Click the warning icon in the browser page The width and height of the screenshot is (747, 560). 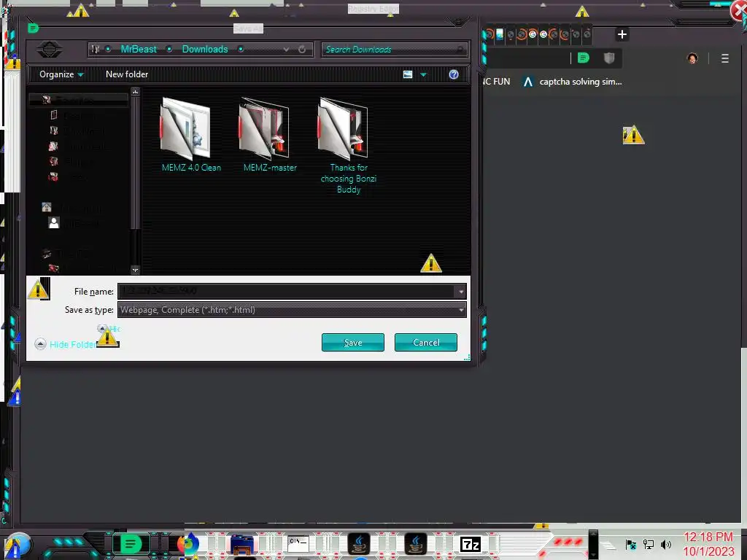click(x=633, y=135)
